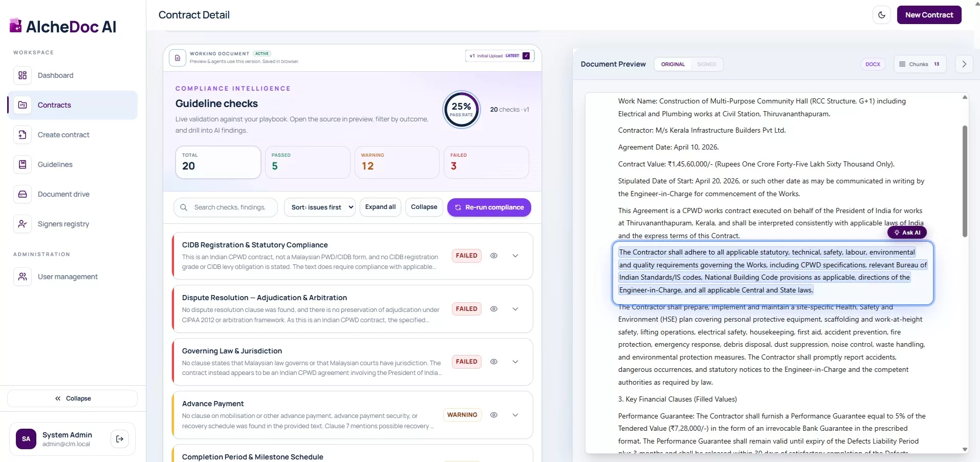Expand the Advance Payment check chevron
This screenshot has height=462, width=980.
click(x=515, y=415)
